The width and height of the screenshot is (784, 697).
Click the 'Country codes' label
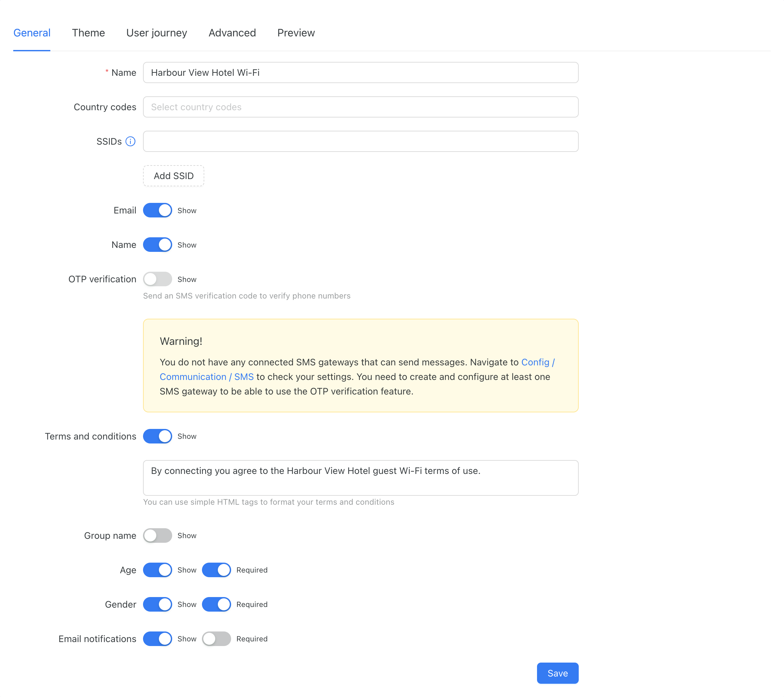105,107
